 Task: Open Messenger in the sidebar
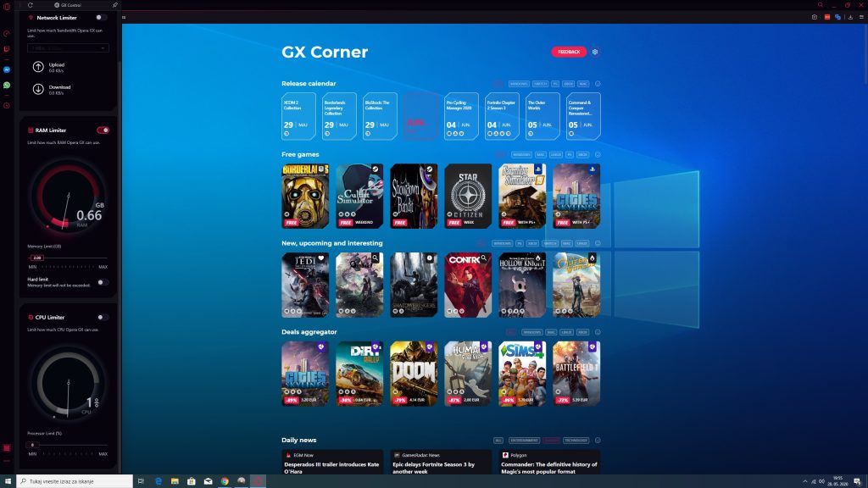pyautogui.click(x=7, y=69)
